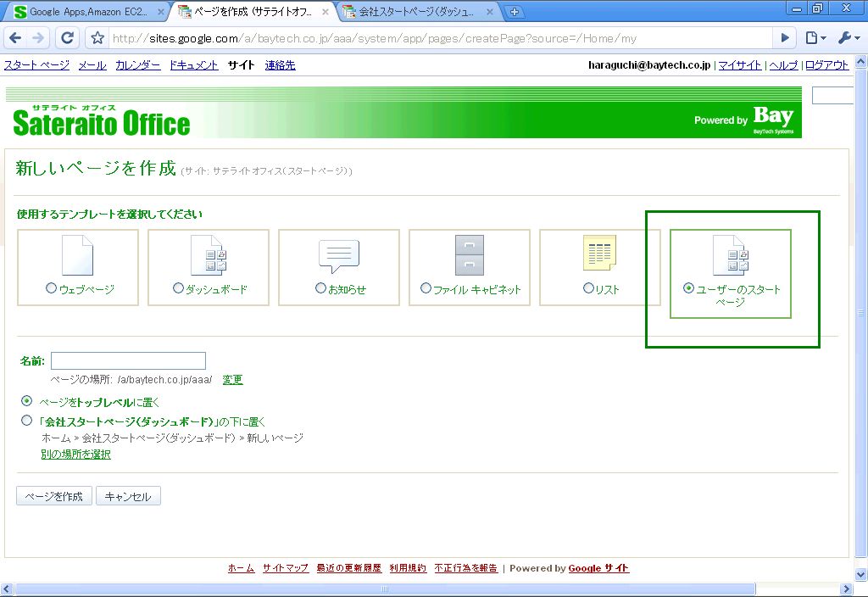Select the お知らせ radio button
868x597 pixels.
[x=320, y=288]
